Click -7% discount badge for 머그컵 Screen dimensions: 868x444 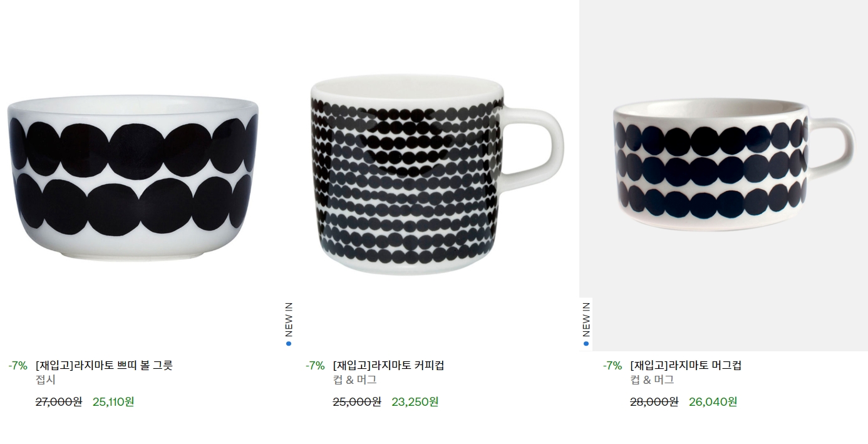click(x=612, y=366)
